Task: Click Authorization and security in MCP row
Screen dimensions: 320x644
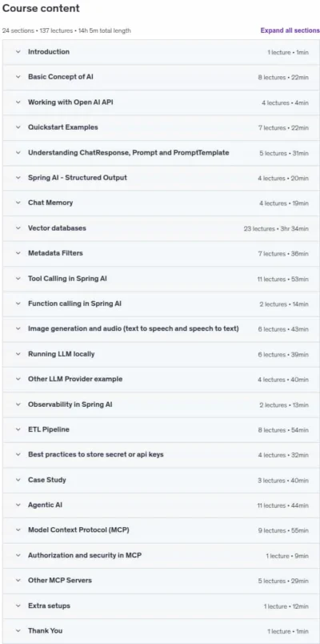Action: coord(161,556)
